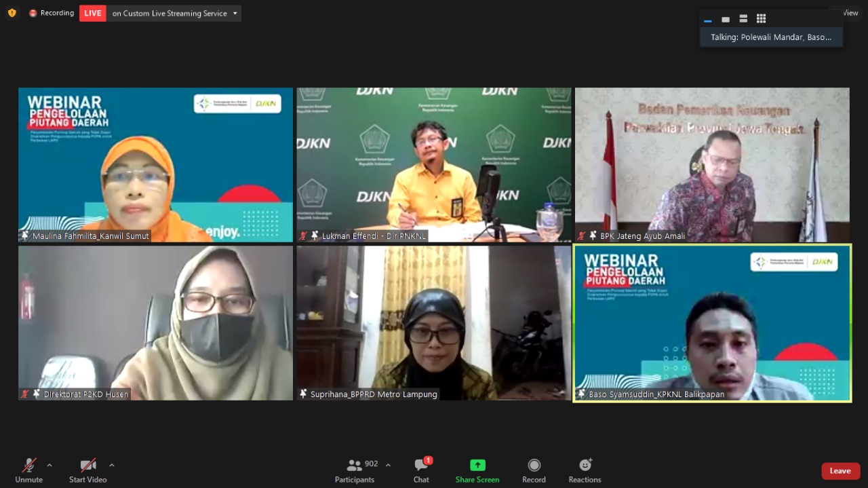This screenshot has width=868, height=488.
Task: Click the red LIVE indicator badge
Action: (x=92, y=14)
